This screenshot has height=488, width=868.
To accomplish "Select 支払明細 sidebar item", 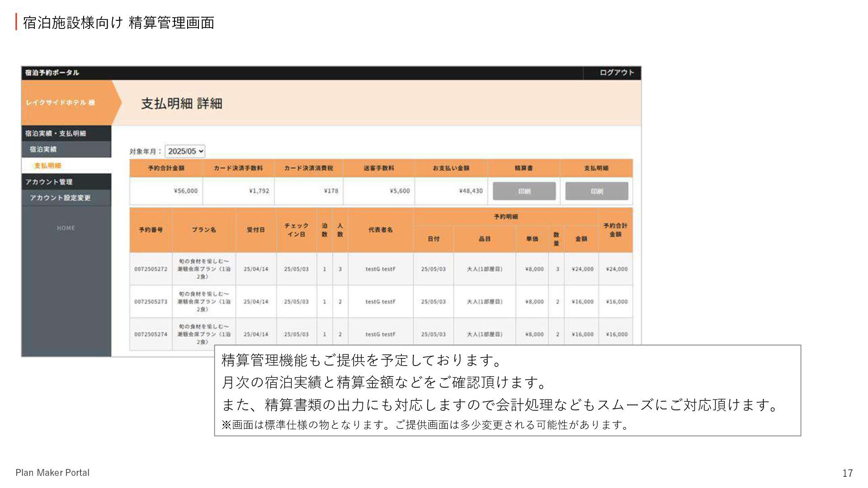I will (47, 165).
